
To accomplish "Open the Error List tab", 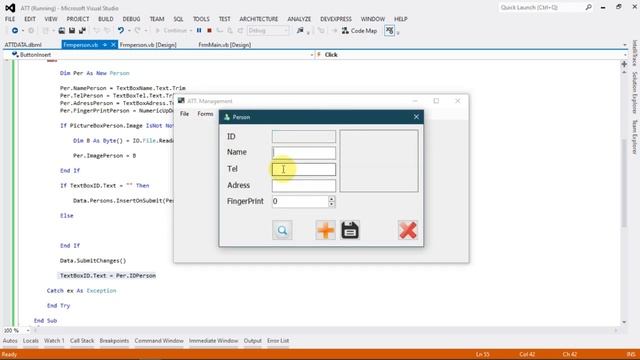I will (278, 341).
